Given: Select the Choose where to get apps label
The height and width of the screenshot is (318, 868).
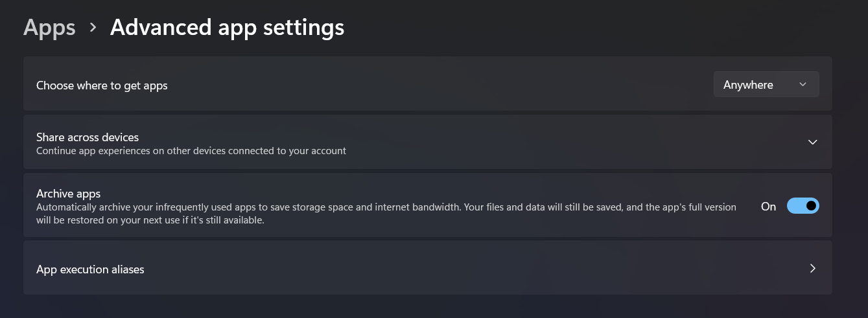Looking at the screenshot, I should click(102, 85).
